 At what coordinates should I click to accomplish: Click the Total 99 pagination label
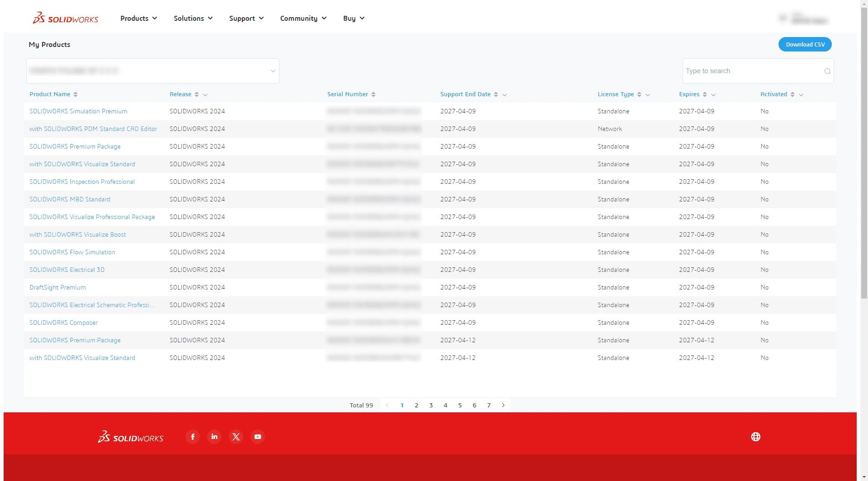pyautogui.click(x=361, y=405)
